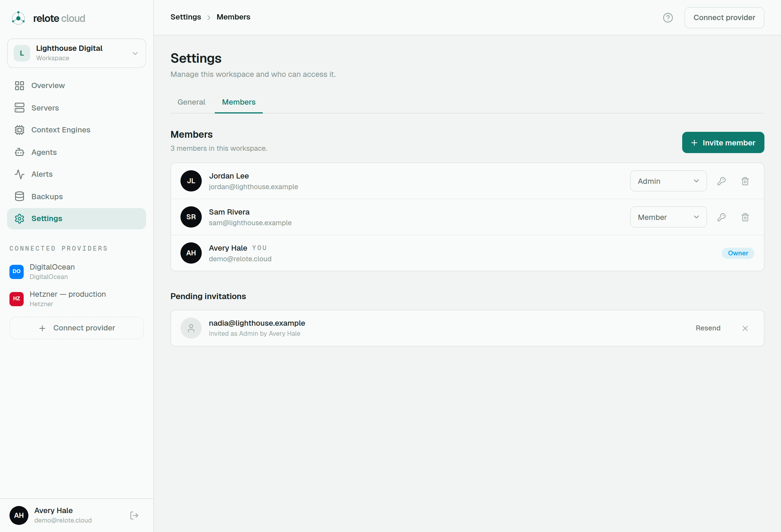Click the Invite member button

[723, 143]
